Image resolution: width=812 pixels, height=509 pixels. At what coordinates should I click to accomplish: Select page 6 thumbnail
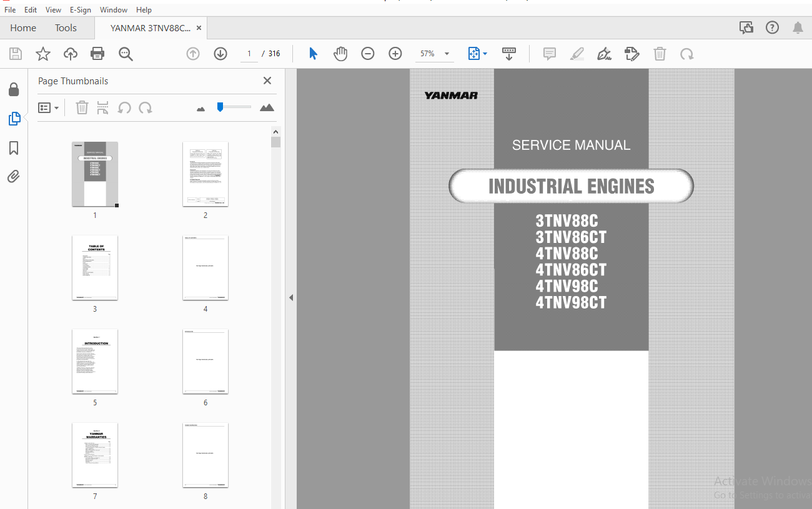205,362
